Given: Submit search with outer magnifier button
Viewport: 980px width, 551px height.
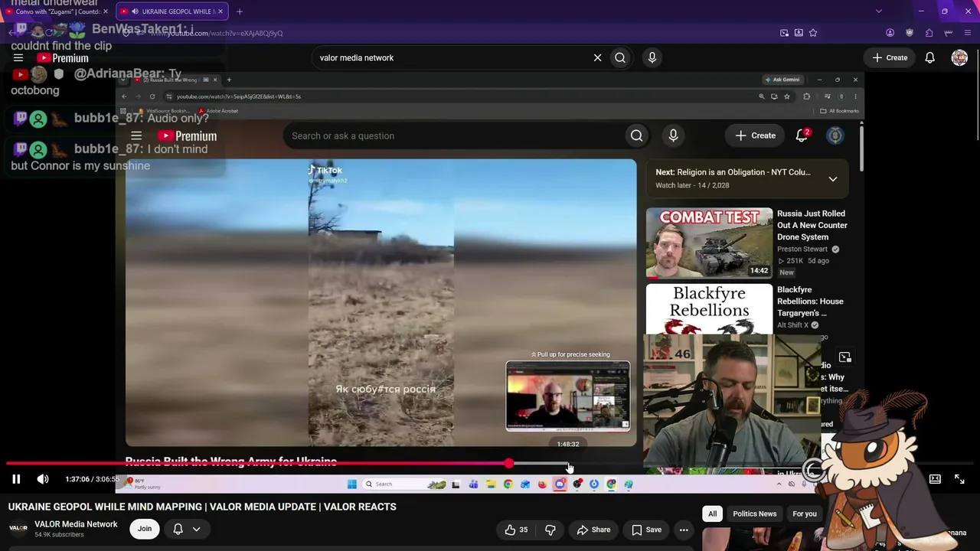Looking at the screenshot, I should click(620, 57).
